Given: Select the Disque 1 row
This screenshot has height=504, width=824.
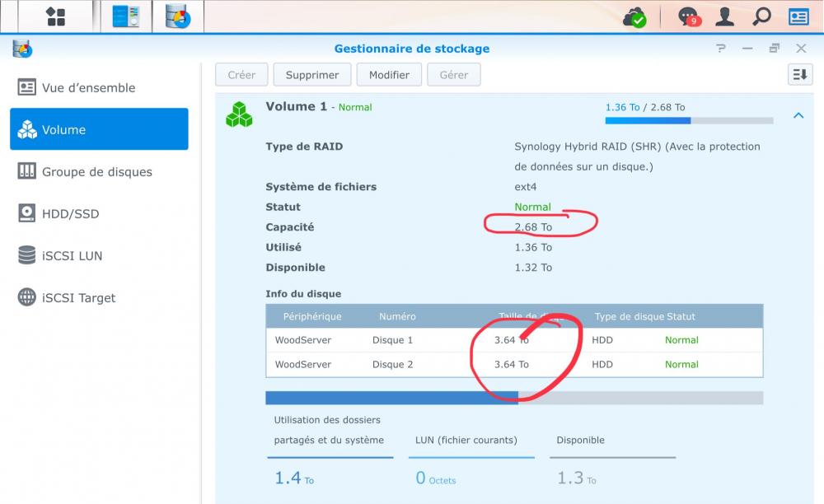Looking at the screenshot, I should coord(514,339).
